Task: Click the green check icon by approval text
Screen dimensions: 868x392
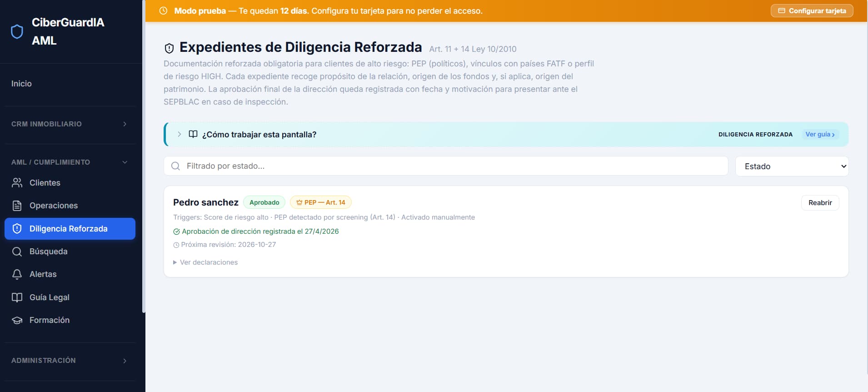Action: pos(176,231)
